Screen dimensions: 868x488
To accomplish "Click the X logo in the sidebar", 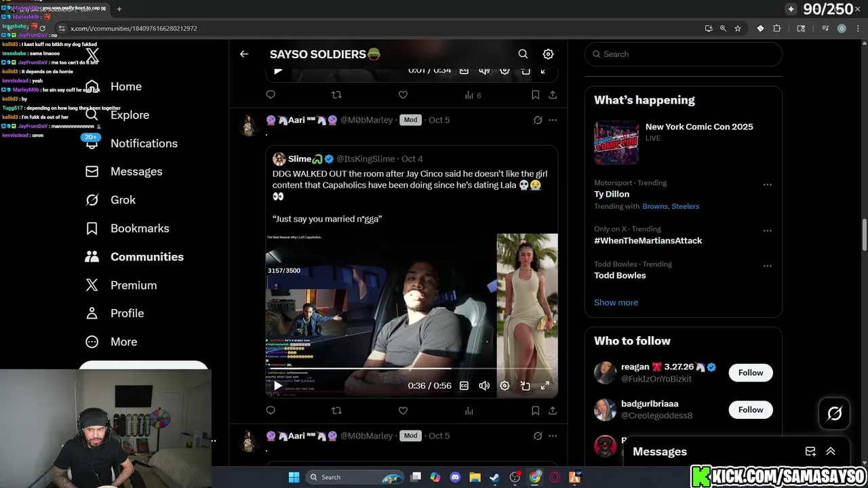I will (92, 55).
